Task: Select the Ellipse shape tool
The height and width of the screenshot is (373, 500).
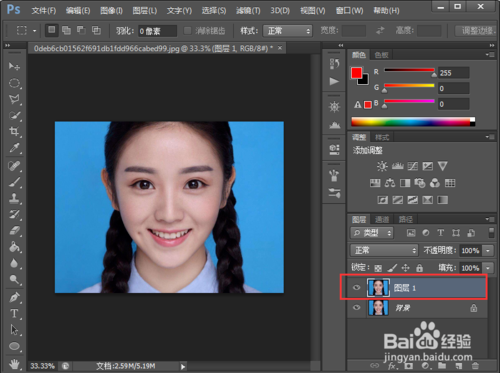Action: click(x=14, y=346)
